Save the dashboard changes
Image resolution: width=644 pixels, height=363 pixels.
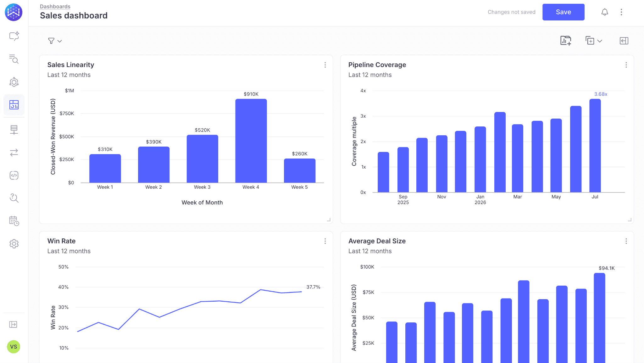563,12
